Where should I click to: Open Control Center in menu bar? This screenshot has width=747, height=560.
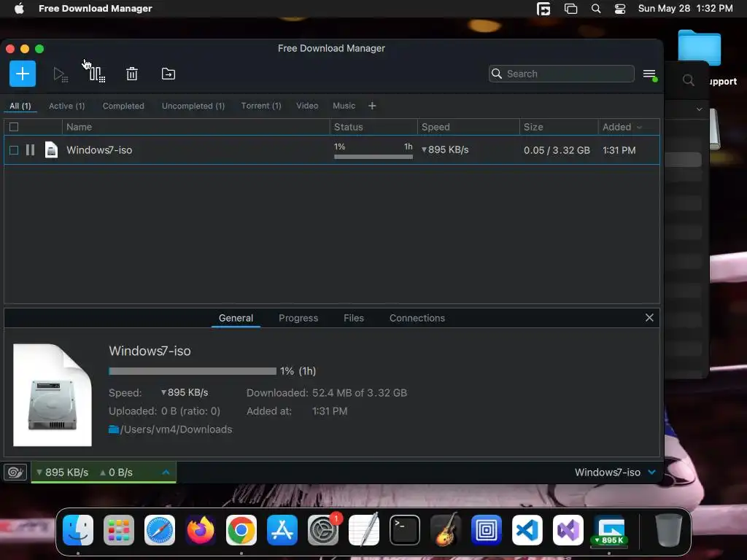point(620,9)
